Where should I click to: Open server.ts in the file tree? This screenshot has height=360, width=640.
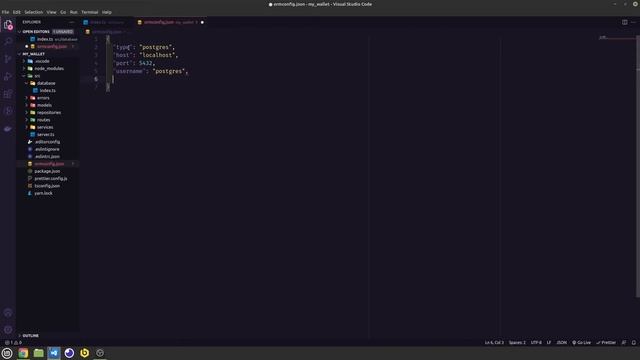tap(45, 135)
